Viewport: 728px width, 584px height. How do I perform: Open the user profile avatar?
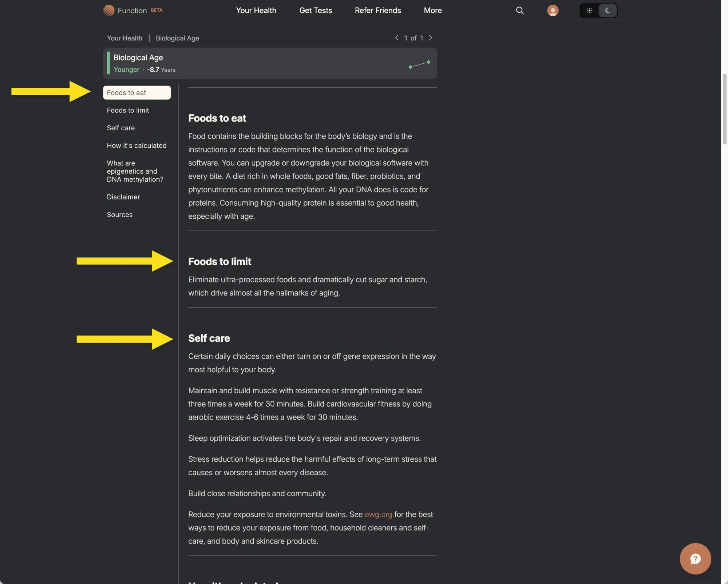click(553, 10)
